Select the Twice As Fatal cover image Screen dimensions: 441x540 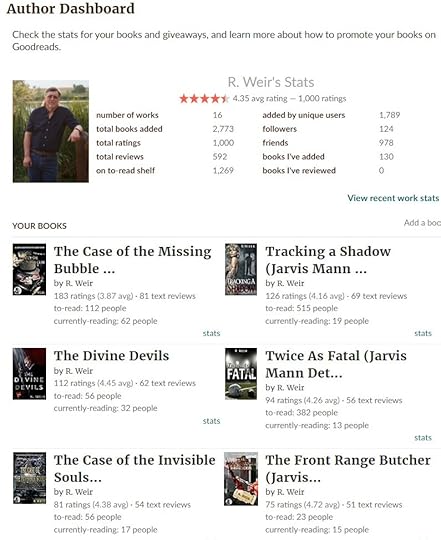point(241,374)
